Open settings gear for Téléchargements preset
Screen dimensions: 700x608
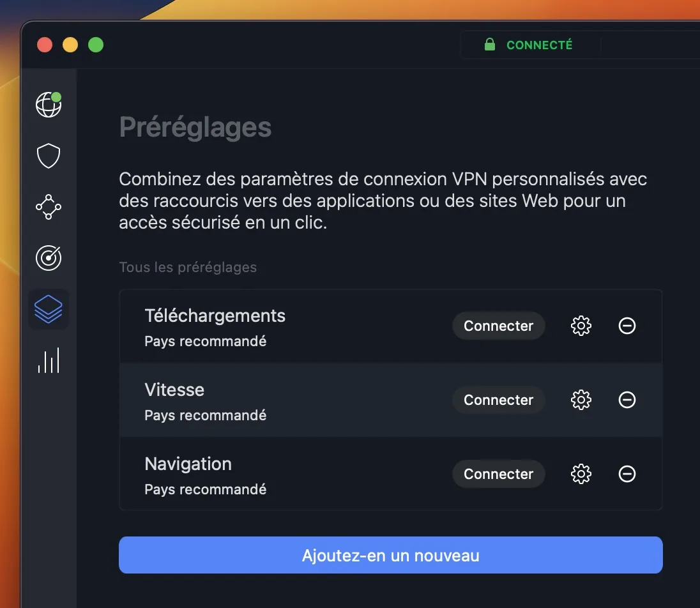point(581,326)
